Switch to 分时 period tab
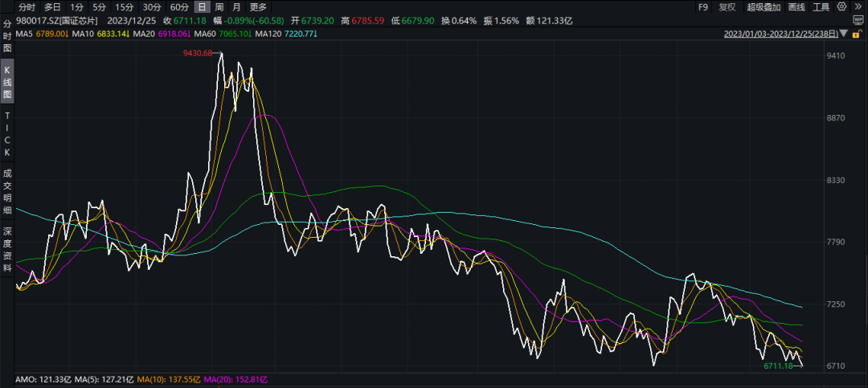 (27, 7)
